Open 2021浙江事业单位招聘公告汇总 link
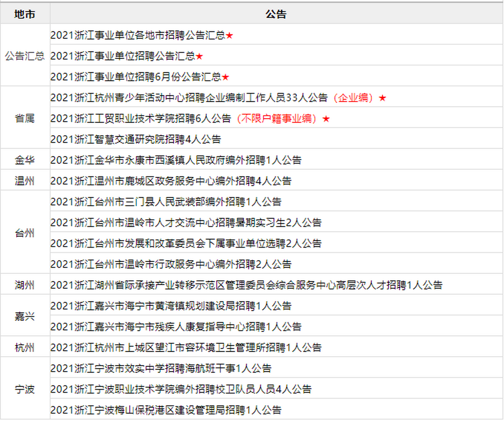This screenshot has height=424, width=504. (123, 56)
